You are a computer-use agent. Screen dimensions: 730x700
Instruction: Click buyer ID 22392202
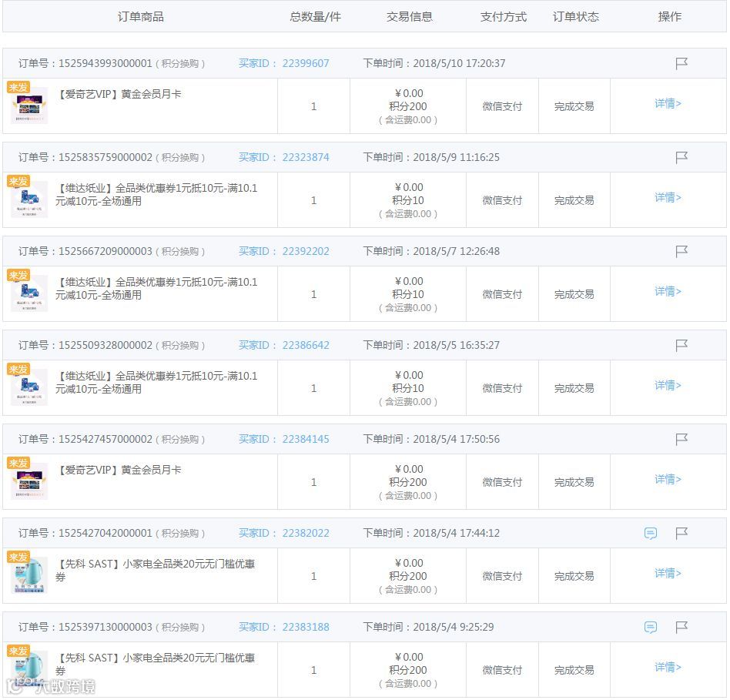[x=306, y=252]
